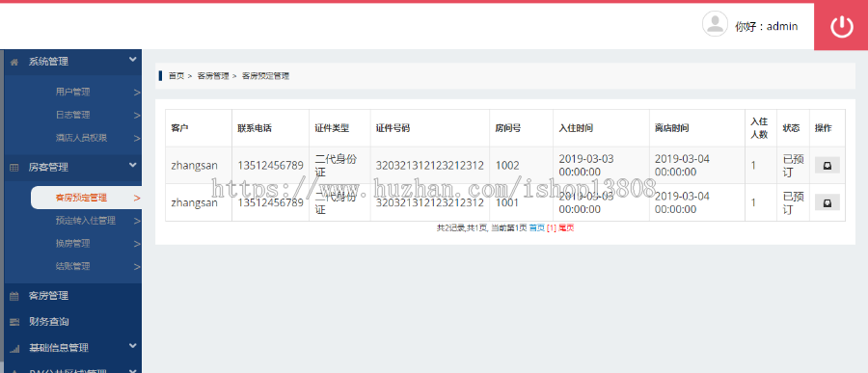
Task: Open the 财务查询 sidebar section
Action: pyautogui.click(x=49, y=322)
